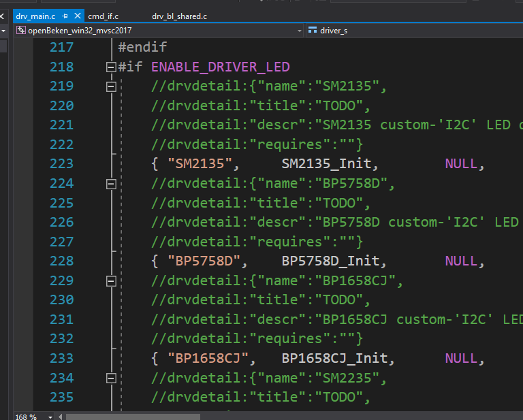Click the "descr" comment on line 221
523x420 pixels.
pyautogui.click(x=337, y=125)
